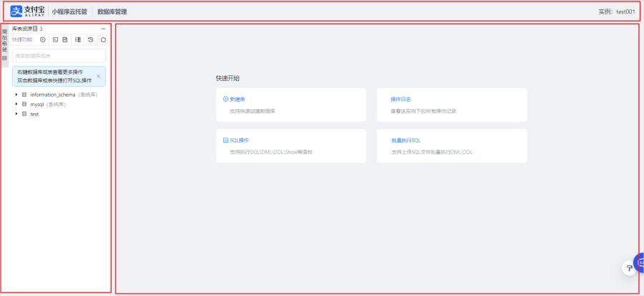Open the vertical side tab on the left edge
Viewport: 644px width, 296px height.
(x=5, y=46)
